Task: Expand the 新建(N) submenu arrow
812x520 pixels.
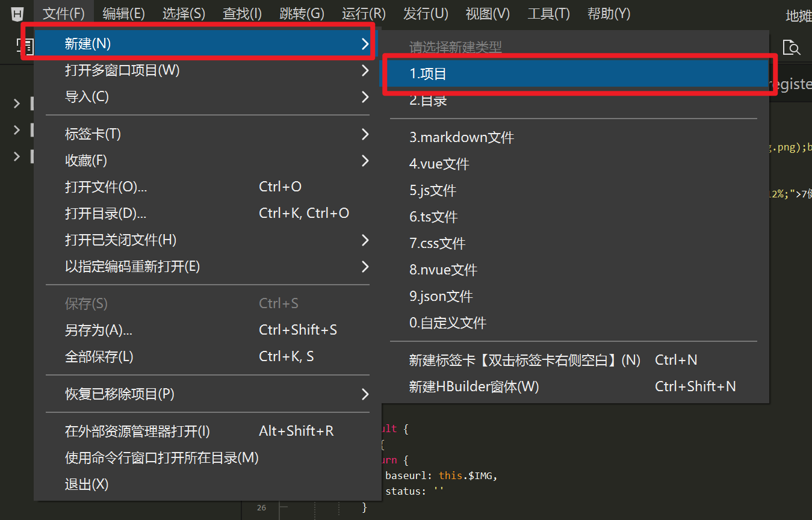Action: (x=365, y=43)
